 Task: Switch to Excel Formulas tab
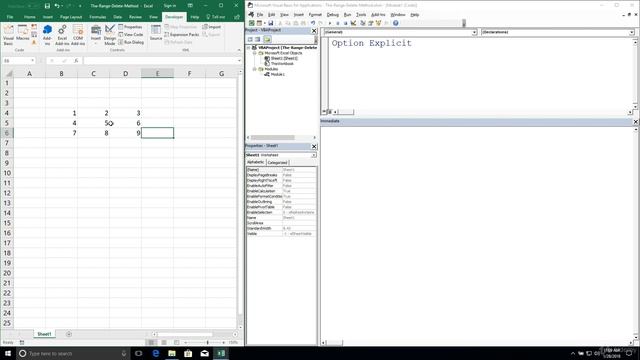98,17
